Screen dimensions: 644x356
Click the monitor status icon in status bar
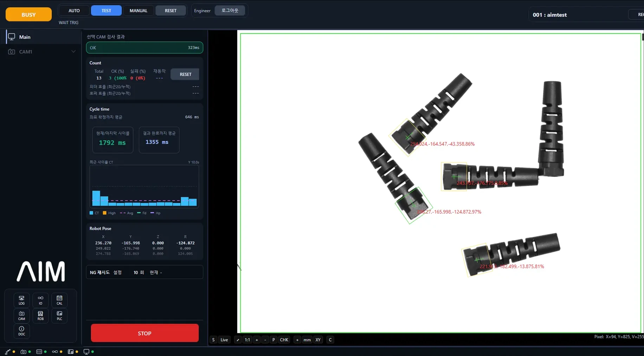pyautogui.click(x=86, y=351)
